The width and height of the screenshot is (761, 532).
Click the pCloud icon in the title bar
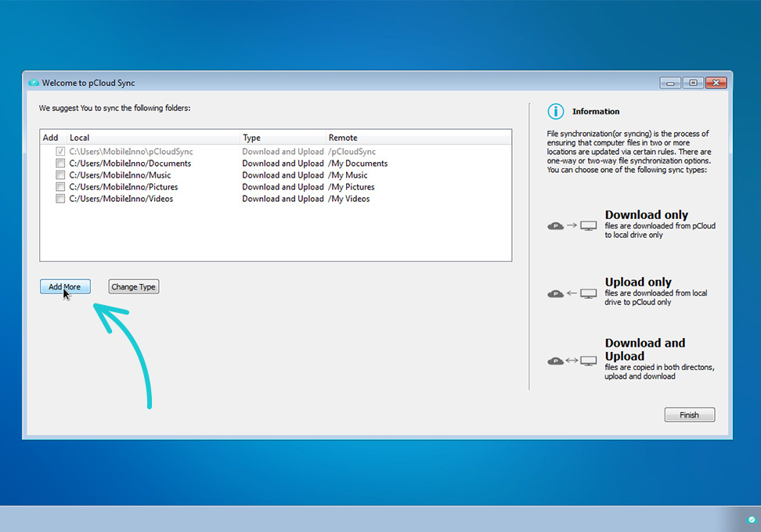[34, 83]
